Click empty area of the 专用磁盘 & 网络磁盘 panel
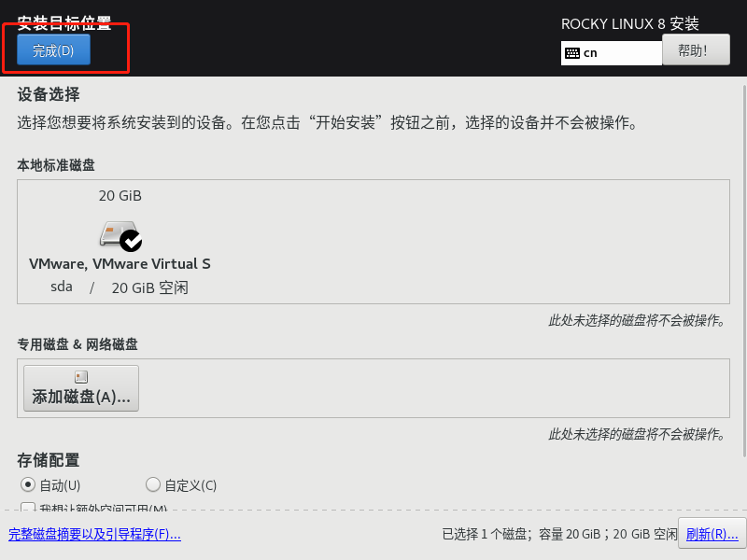The height and width of the screenshot is (560, 747). pyautogui.click(x=429, y=388)
